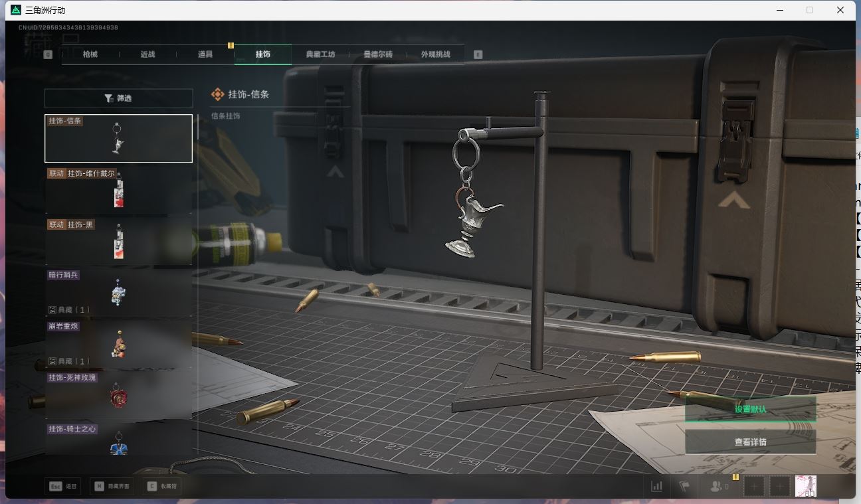861x504 pixels.
Task: Click 隐藏界面 to hide the interface
Action: point(112,486)
